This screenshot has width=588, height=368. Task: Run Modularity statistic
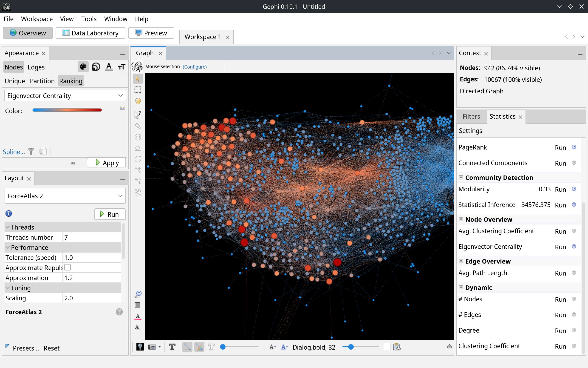(x=560, y=189)
